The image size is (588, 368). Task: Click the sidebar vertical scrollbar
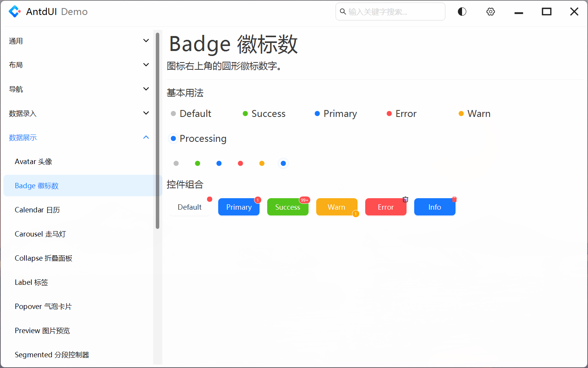[x=157, y=130]
